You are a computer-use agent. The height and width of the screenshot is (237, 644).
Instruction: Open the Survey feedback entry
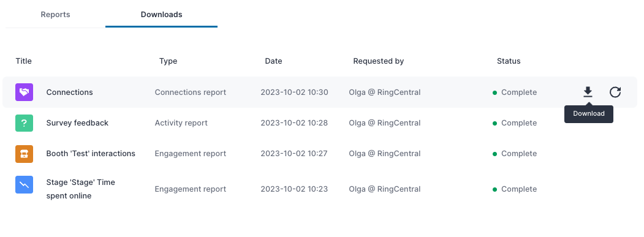77,123
